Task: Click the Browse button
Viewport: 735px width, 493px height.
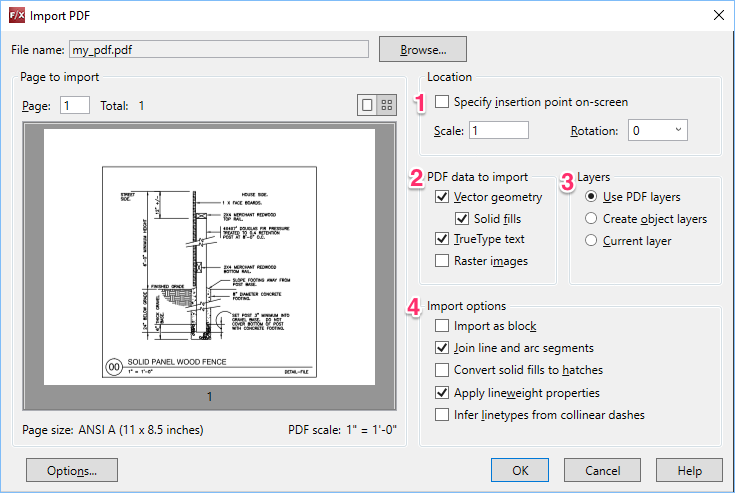Action: [423, 49]
